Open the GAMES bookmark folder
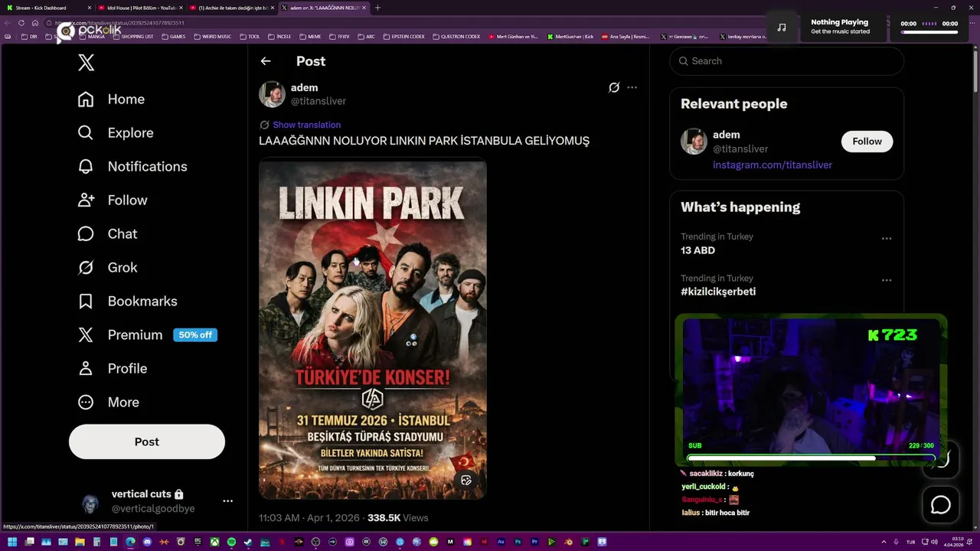The image size is (980, 551). pyautogui.click(x=173, y=36)
